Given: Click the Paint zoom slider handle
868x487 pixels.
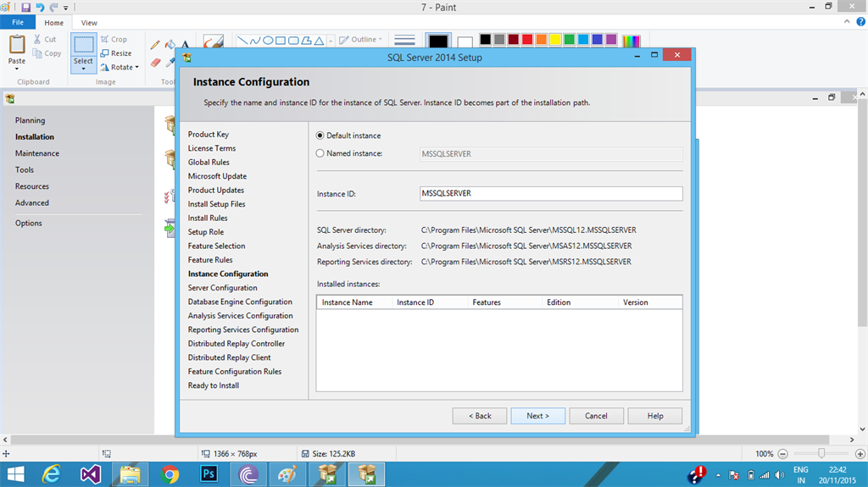Looking at the screenshot, I should [821, 453].
